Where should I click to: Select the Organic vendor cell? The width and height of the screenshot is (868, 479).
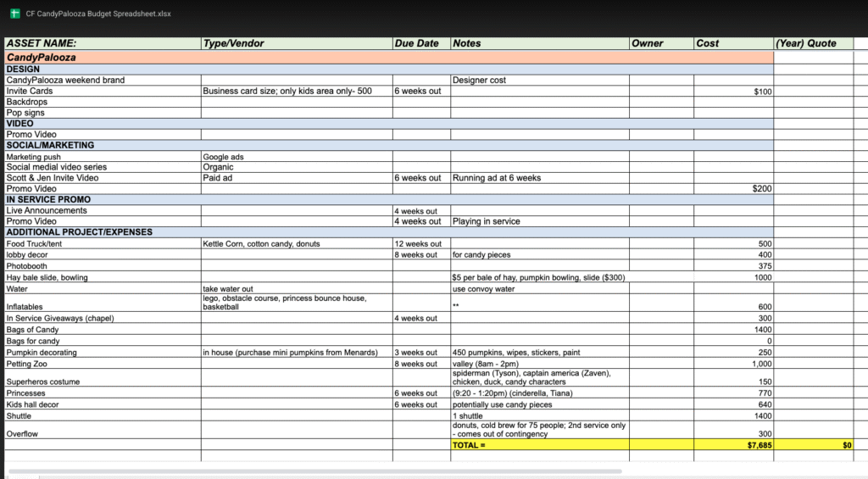click(x=297, y=167)
